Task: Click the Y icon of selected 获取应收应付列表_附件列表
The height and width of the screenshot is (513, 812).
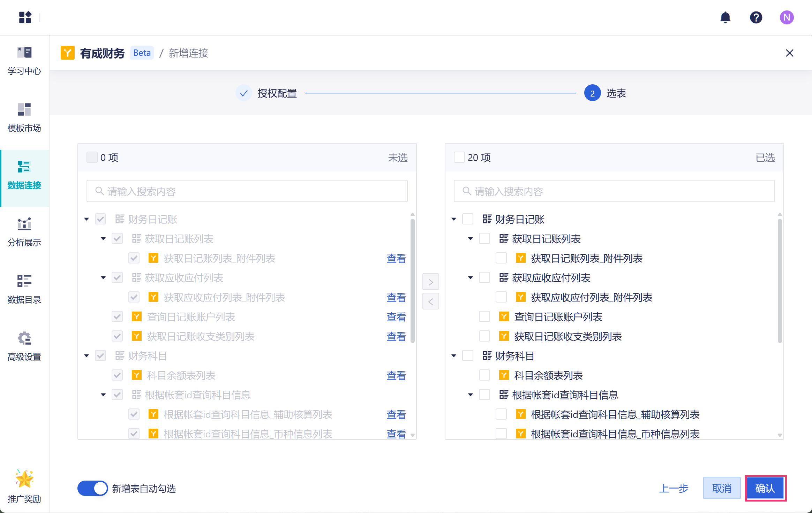Action: pos(521,297)
